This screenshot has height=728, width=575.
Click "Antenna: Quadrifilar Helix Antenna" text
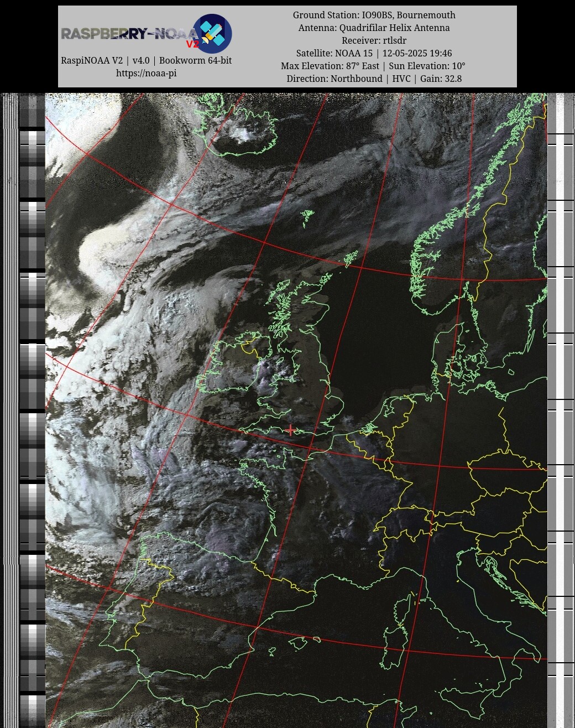coord(374,28)
